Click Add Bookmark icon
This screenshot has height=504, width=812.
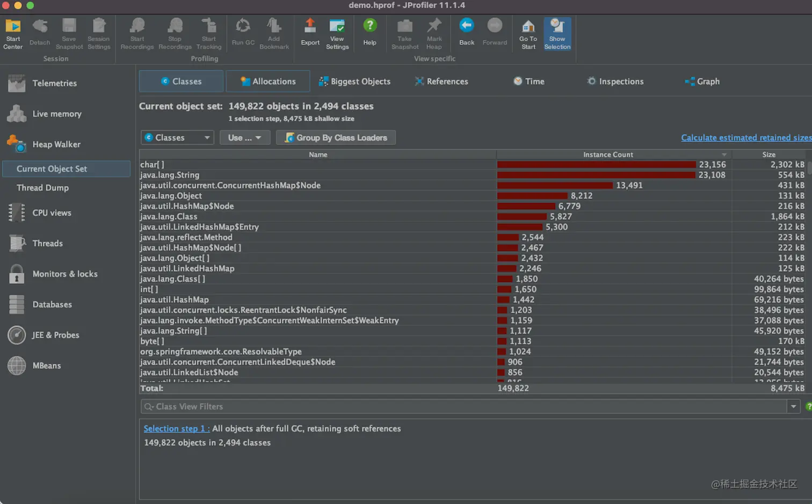click(x=274, y=34)
